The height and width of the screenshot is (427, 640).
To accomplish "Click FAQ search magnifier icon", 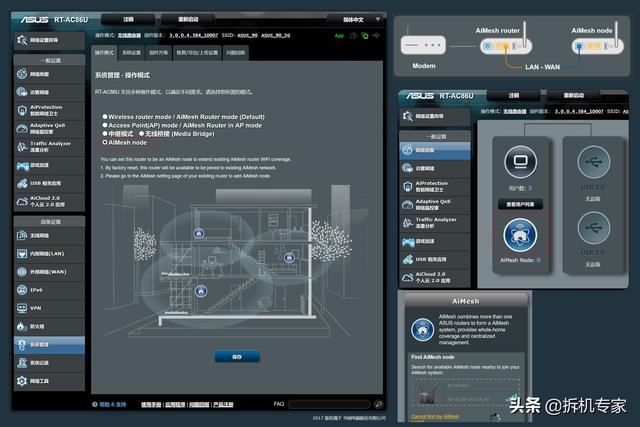I will point(379,404).
